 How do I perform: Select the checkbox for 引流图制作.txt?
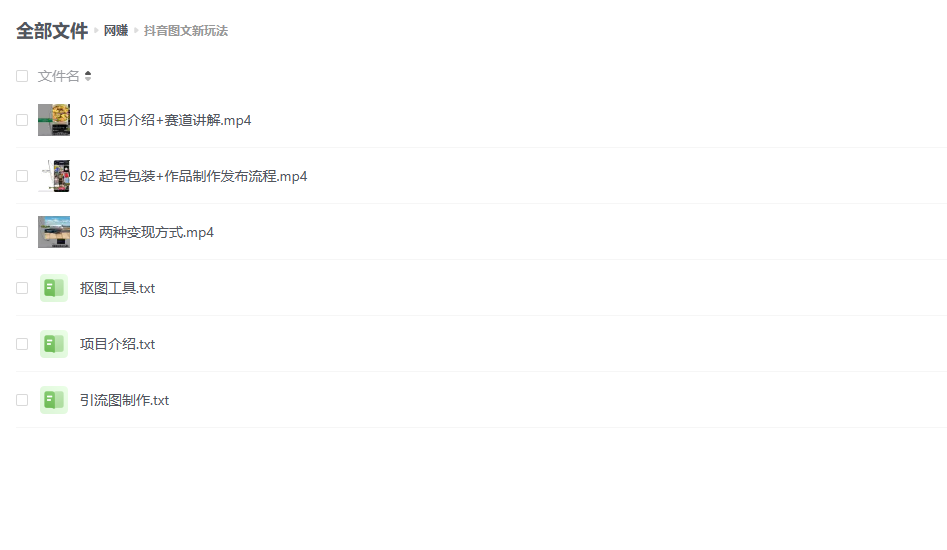[x=22, y=400]
